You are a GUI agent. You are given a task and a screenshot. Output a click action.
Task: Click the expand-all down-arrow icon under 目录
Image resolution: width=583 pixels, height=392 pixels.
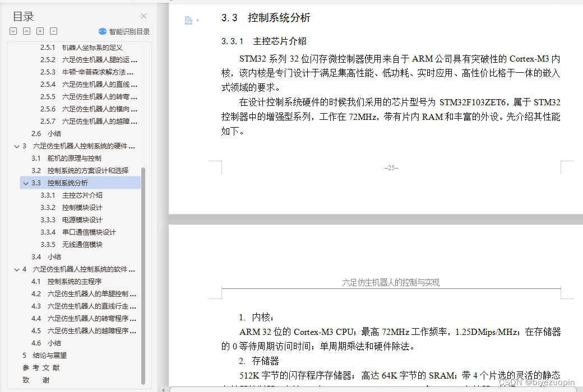pos(13,31)
